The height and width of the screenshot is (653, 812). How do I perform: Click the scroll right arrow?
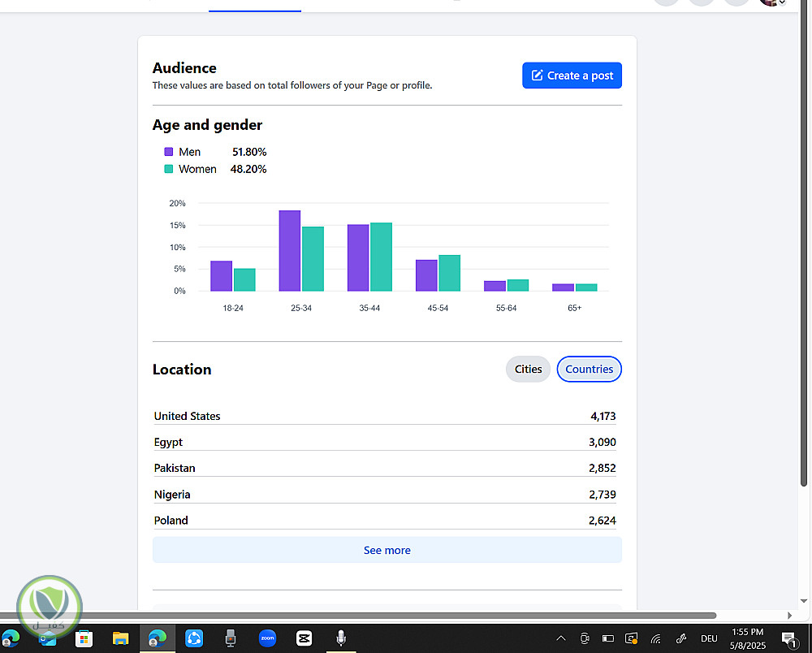[x=789, y=615]
